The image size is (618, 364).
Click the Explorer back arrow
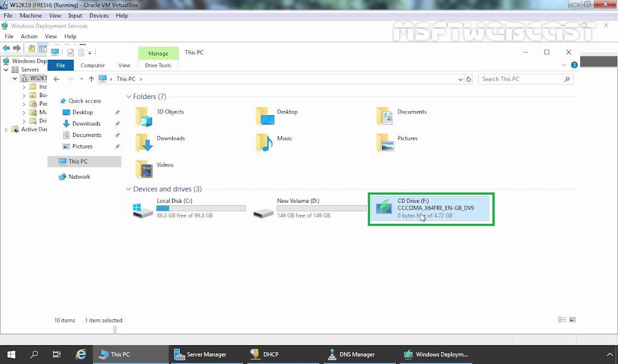click(x=56, y=79)
